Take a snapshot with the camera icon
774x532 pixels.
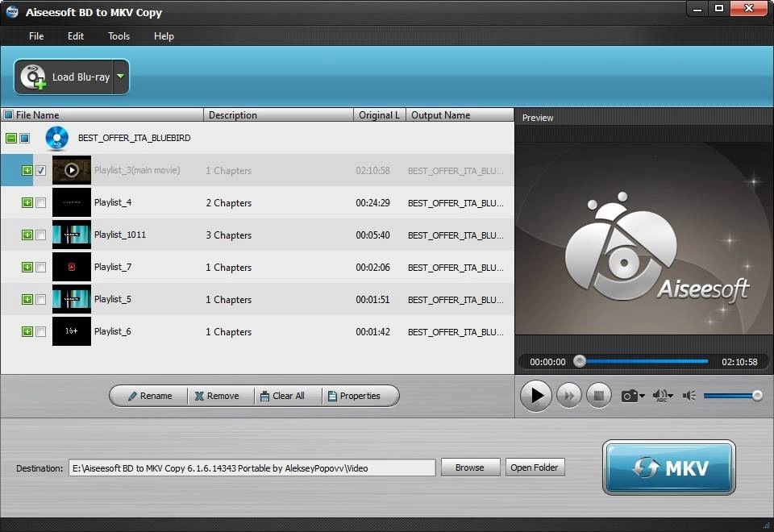click(629, 396)
